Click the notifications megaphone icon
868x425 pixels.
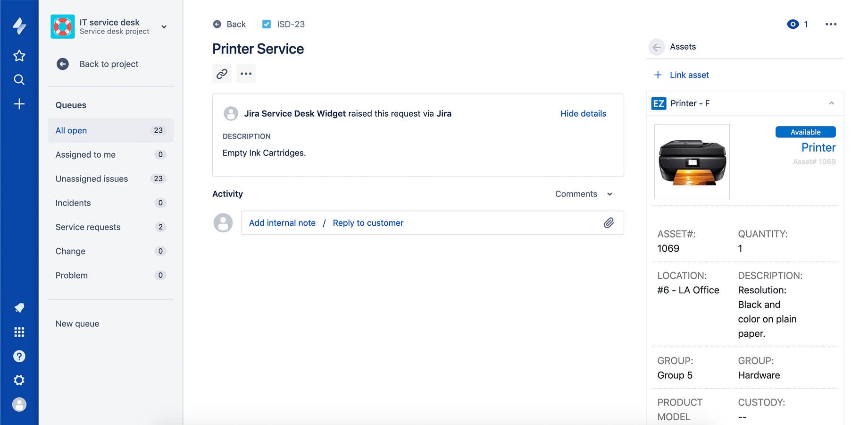click(19, 308)
